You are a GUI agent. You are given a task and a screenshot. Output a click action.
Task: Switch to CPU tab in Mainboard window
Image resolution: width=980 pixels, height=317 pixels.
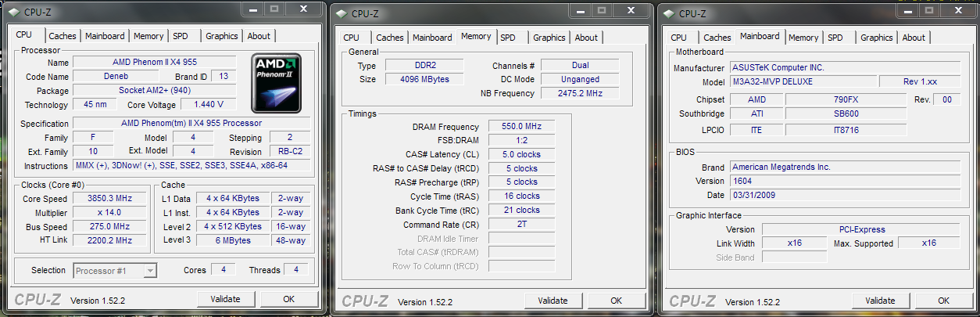679,38
